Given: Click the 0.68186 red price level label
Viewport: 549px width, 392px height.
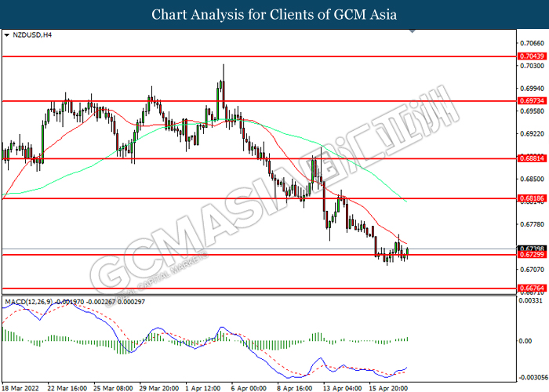Looking at the screenshot, I should (x=532, y=199).
